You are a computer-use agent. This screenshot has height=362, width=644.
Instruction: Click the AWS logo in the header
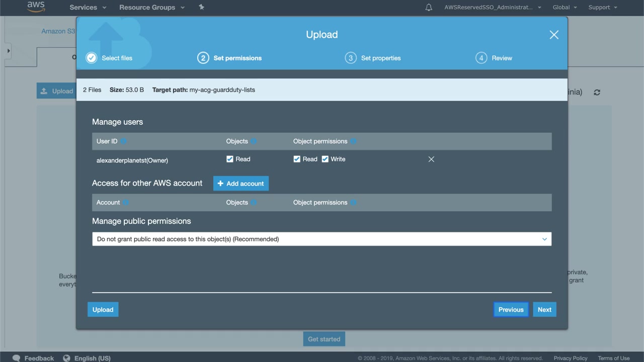[36, 7]
